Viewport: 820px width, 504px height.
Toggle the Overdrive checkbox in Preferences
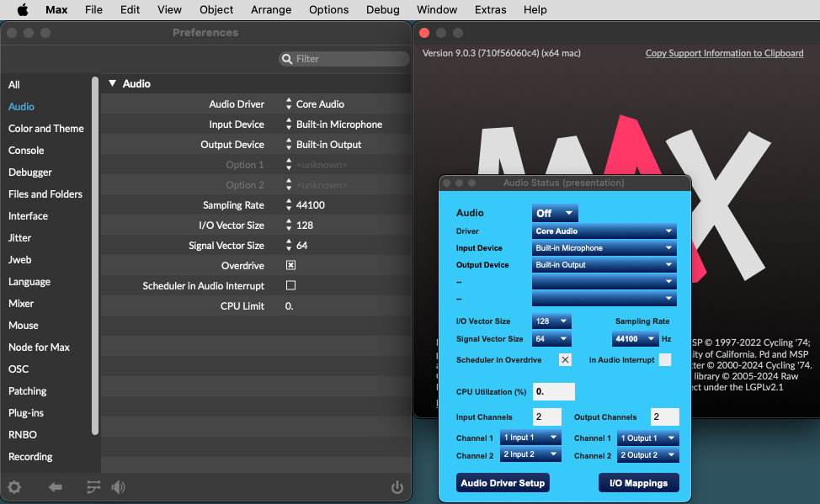pos(290,265)
